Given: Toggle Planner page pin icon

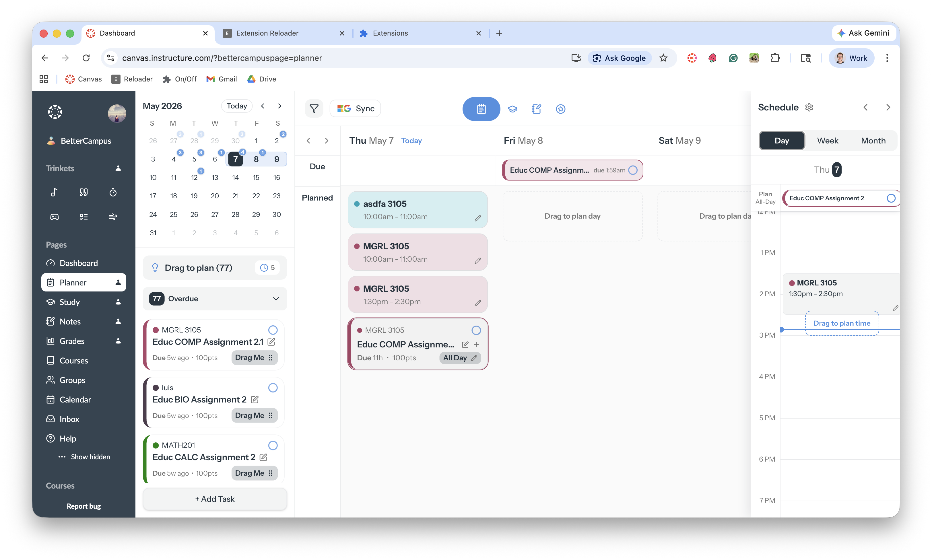Looking at the screenshot, I should [x=118, y=282].
